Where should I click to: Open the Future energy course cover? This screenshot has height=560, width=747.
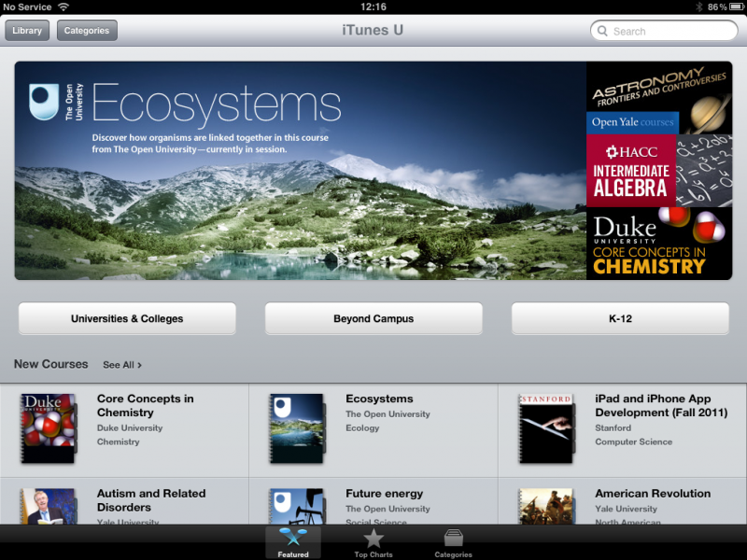[297, 506]
